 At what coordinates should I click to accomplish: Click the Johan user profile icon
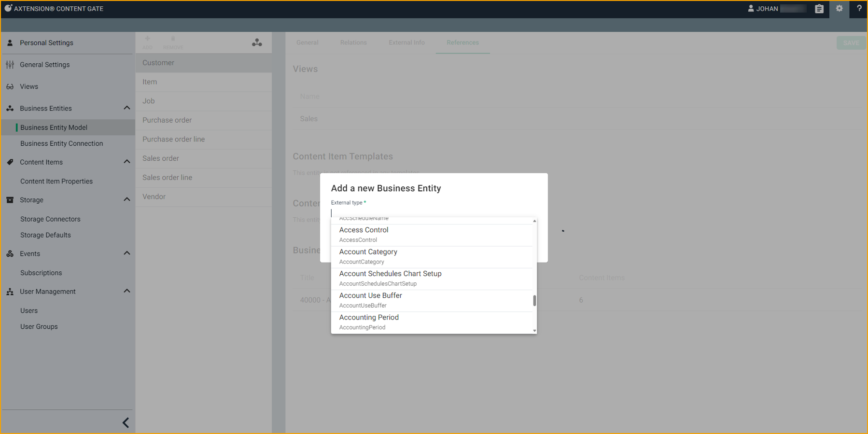point(751,9)
